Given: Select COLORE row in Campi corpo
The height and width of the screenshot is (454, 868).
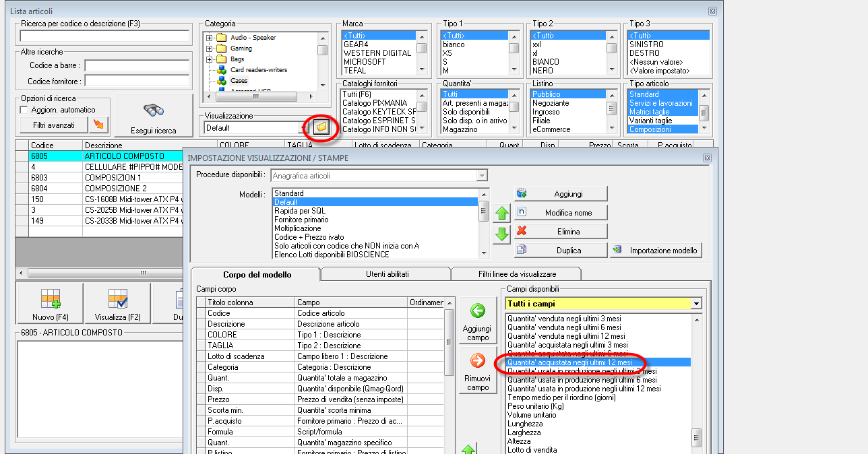Looking at the screenshot, I should point(320,335).
